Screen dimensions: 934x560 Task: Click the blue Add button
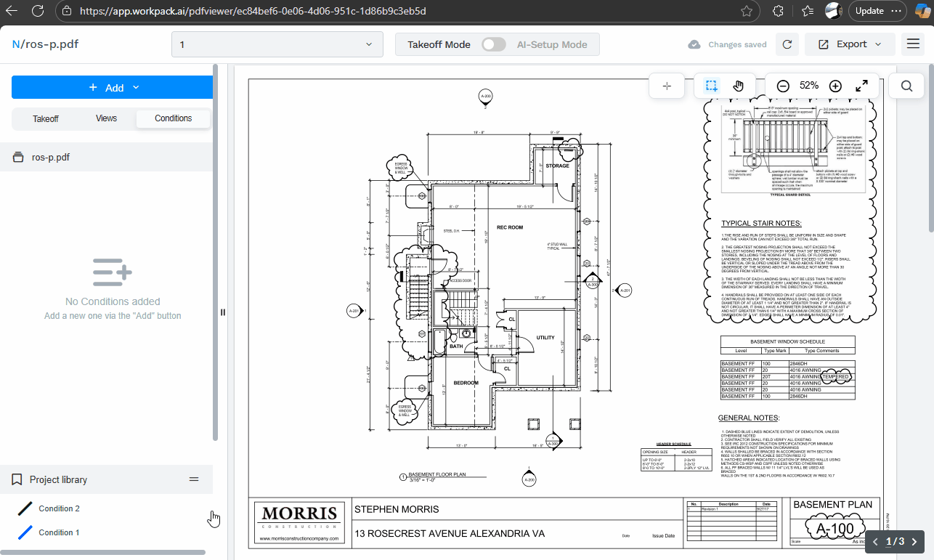pos(113,87)
